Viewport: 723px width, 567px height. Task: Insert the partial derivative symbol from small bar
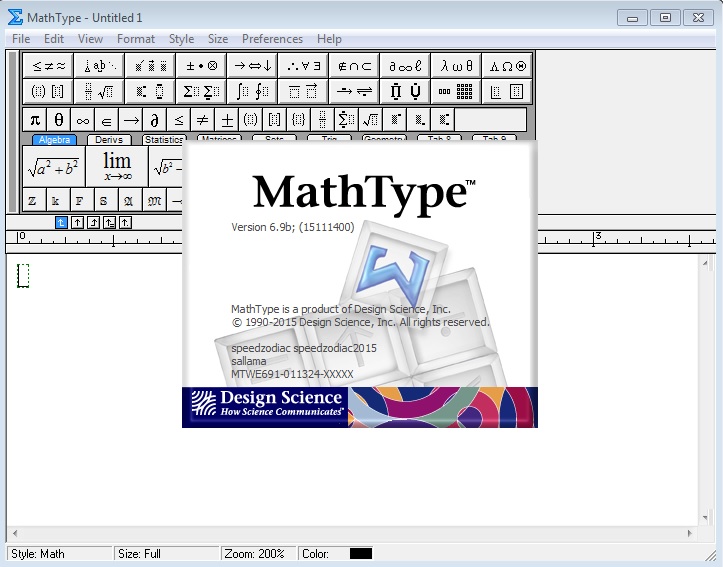(155, 120)
